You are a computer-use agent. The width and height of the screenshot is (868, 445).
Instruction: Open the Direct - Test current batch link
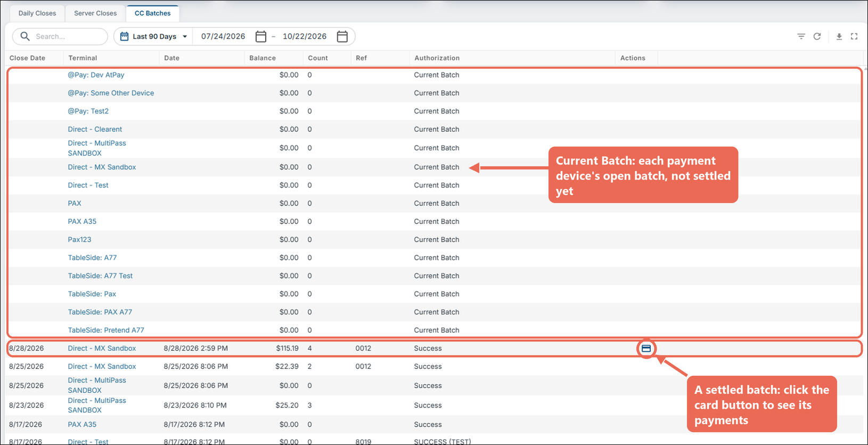(88, 185)
